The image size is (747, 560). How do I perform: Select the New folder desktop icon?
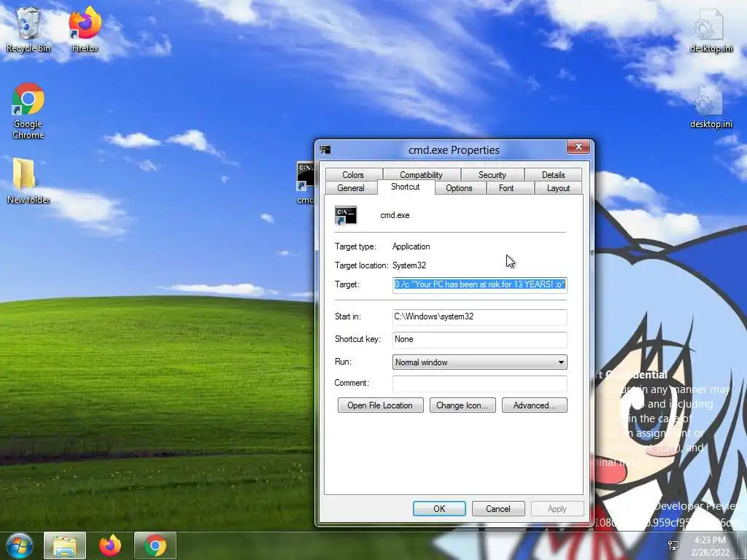tap(28, 181)
